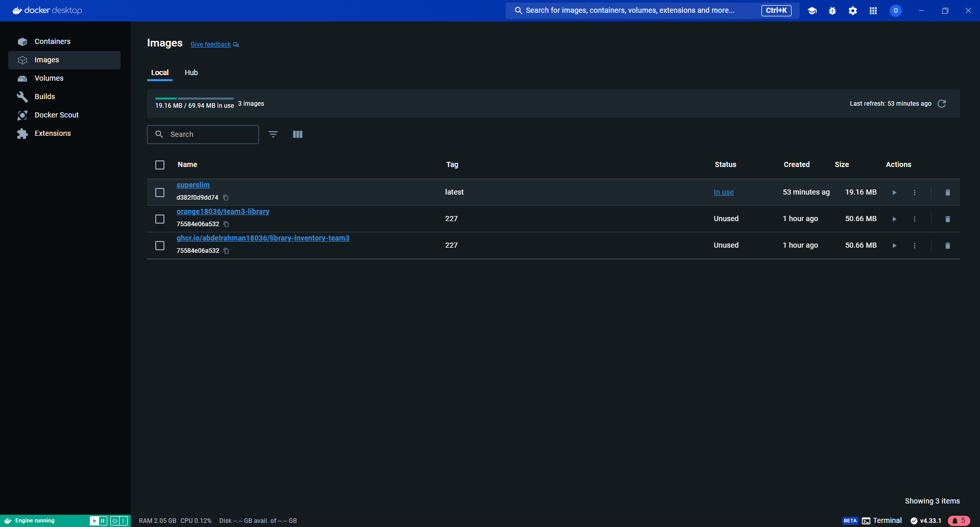980x527 pixels.
Task: Run the orange18036/team3-library image
Action: (894, 219)
